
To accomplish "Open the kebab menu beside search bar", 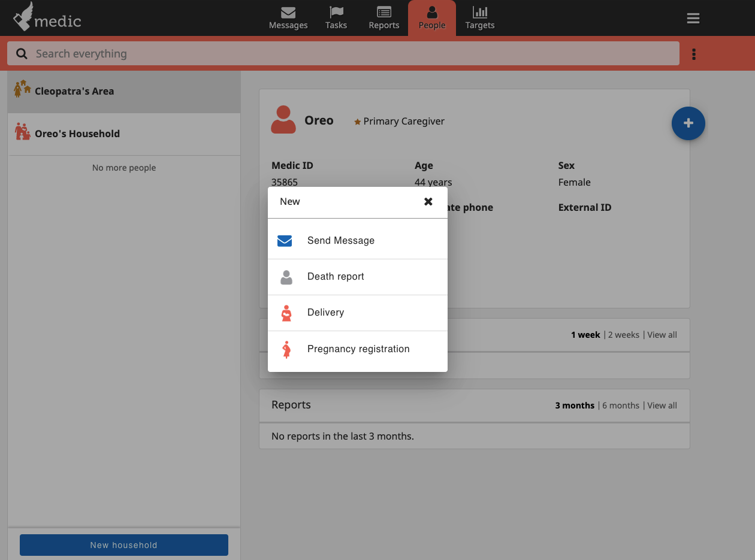I will [x=693, y=54].
